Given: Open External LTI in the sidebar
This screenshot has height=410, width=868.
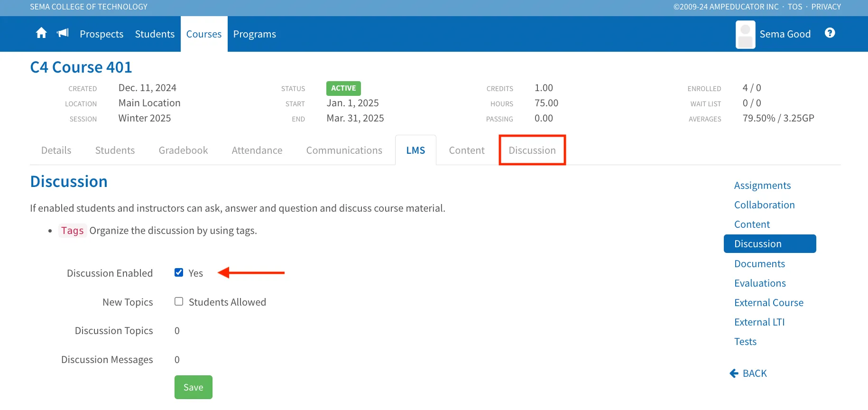Looking at the screenshot, I should click(759, 322).
